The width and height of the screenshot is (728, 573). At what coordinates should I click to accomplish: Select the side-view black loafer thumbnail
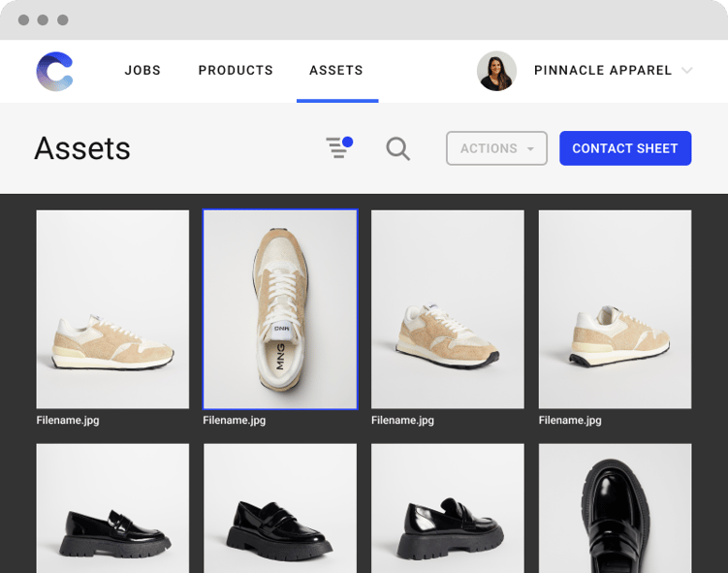112,508
